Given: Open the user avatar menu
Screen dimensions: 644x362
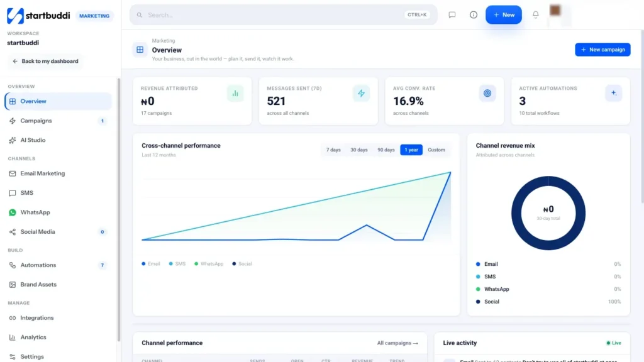Looking at the screenshot, I should (x=555, y=11).
